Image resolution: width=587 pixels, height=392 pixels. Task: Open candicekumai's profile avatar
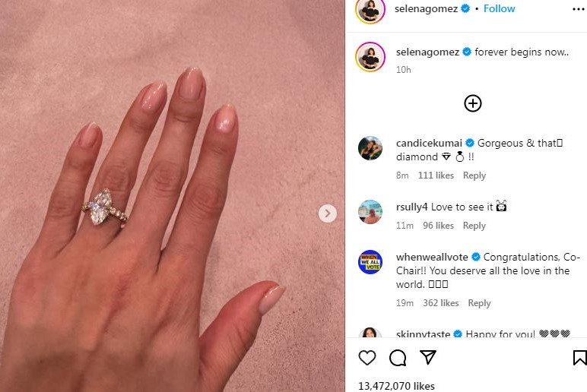[370, 148]
